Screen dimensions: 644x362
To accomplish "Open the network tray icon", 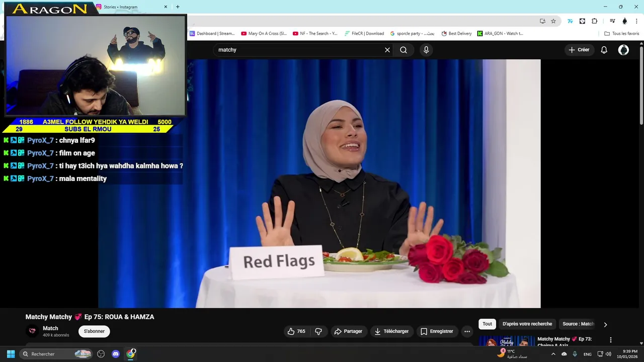I will point(600,354).
